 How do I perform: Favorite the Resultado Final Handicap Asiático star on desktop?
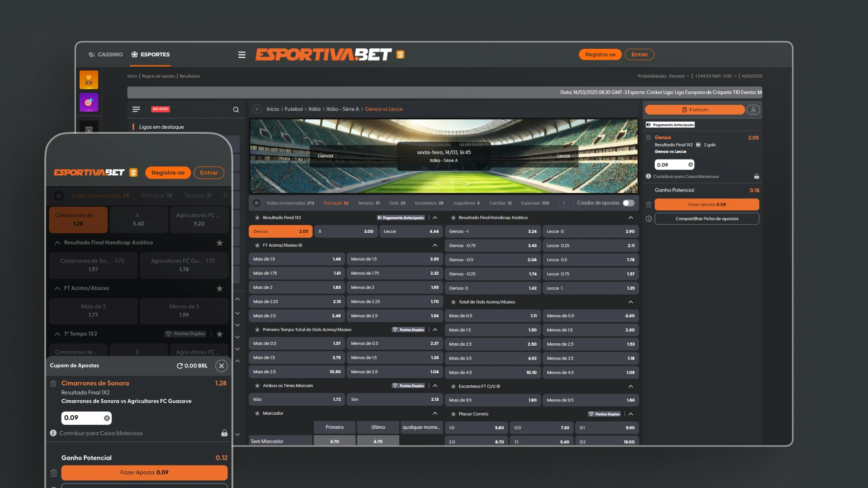click(453, 218)
